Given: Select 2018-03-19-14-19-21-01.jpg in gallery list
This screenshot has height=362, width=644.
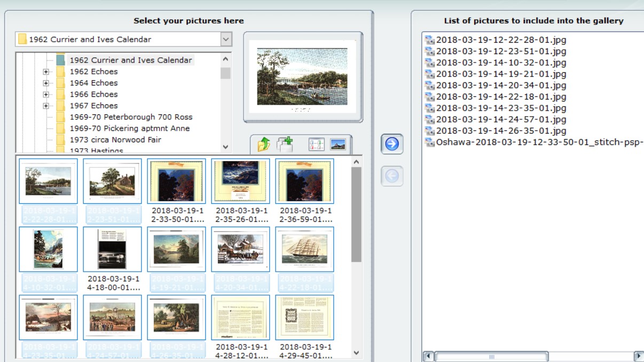Looking at the screenshot, I should [496, 74].
